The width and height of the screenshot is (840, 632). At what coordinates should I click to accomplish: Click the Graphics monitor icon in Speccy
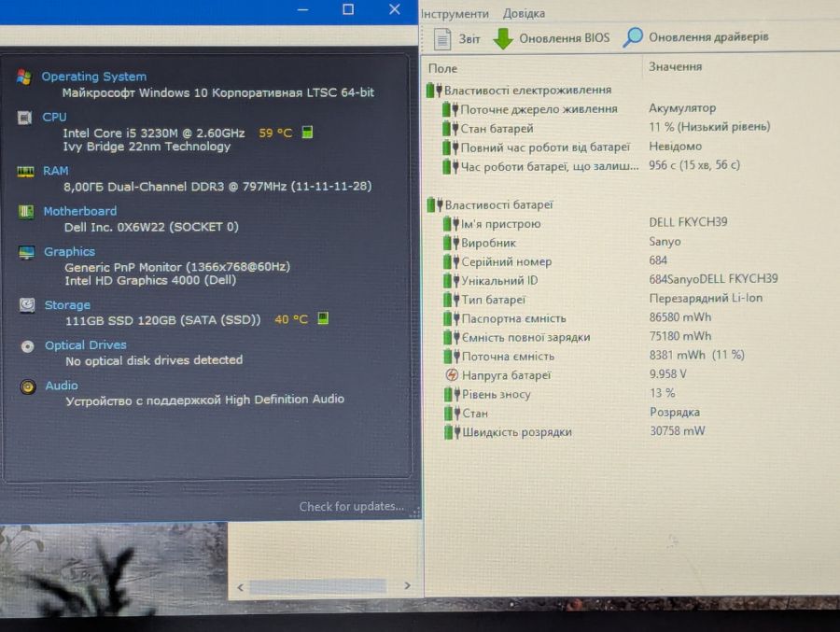coord(26,252)
